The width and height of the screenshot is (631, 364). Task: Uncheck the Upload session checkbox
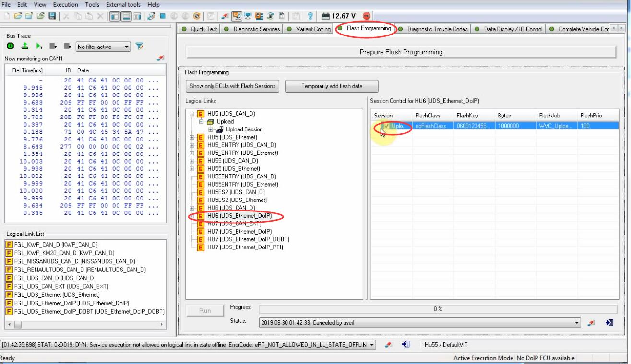386,126
